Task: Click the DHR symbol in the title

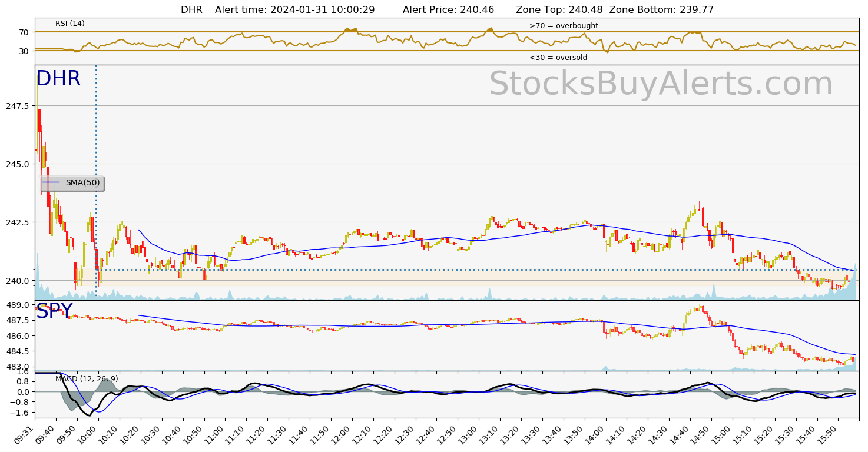Action: pyautogui.click(x=191, y=10)
